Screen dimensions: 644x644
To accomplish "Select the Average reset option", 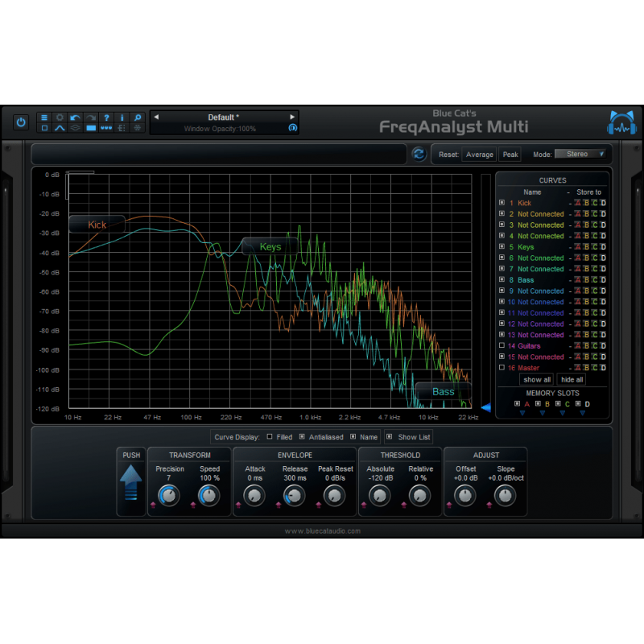I will tap(480, 154).
